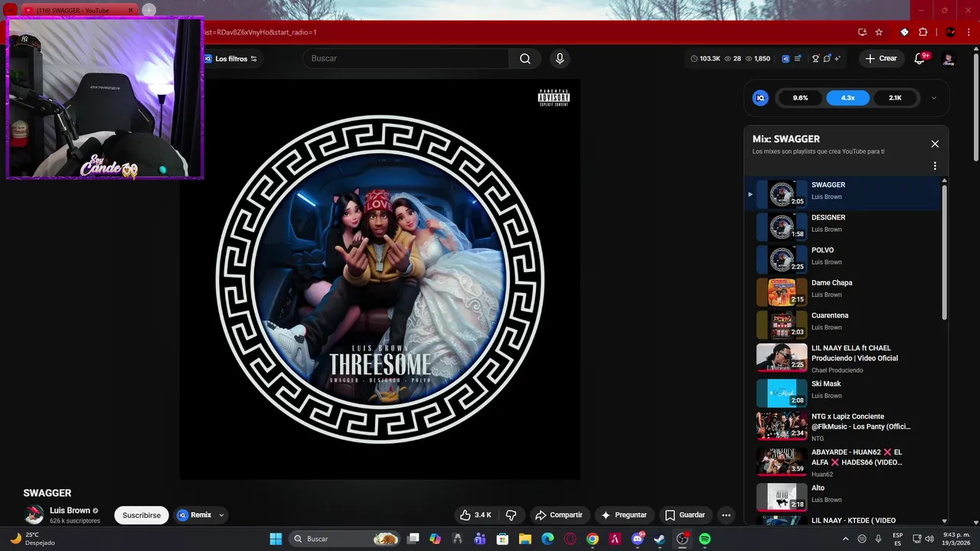Select Ski Mask in the playlist
The width and height of the screenshot is (980, 551).
click(842, 393)
